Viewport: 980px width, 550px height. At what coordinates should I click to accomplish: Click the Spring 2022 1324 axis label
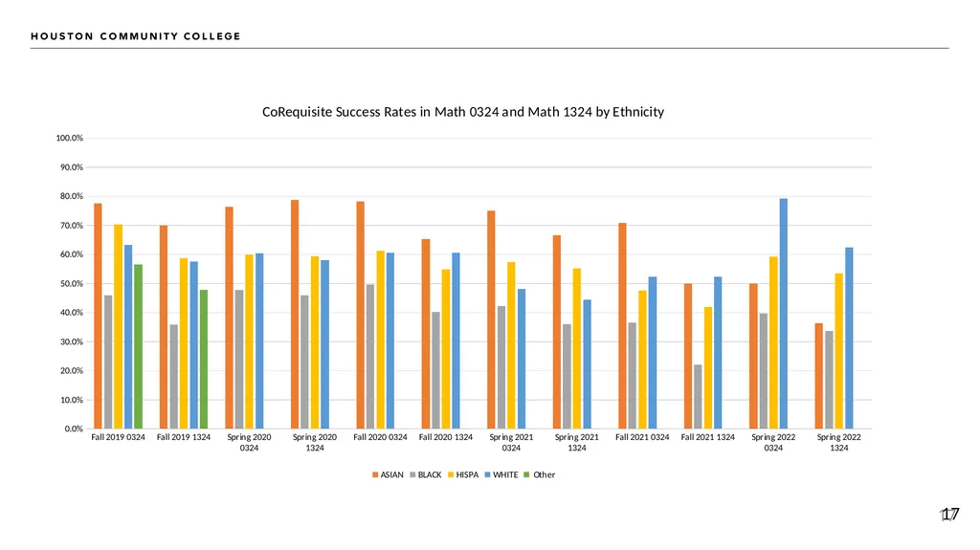click(x=838, y=443)
